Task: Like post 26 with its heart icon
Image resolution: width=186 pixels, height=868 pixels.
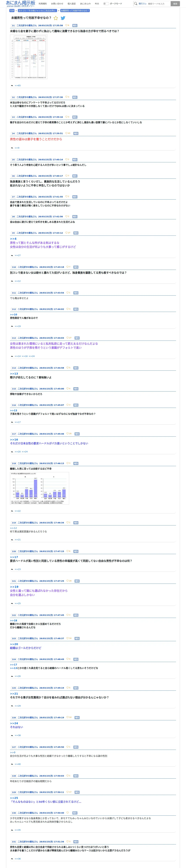Action: click(67, 717)
